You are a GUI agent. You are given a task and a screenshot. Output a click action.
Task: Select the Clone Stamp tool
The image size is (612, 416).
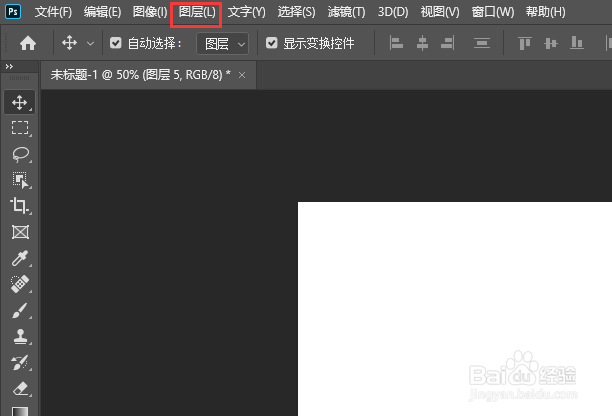pos(20,336)
